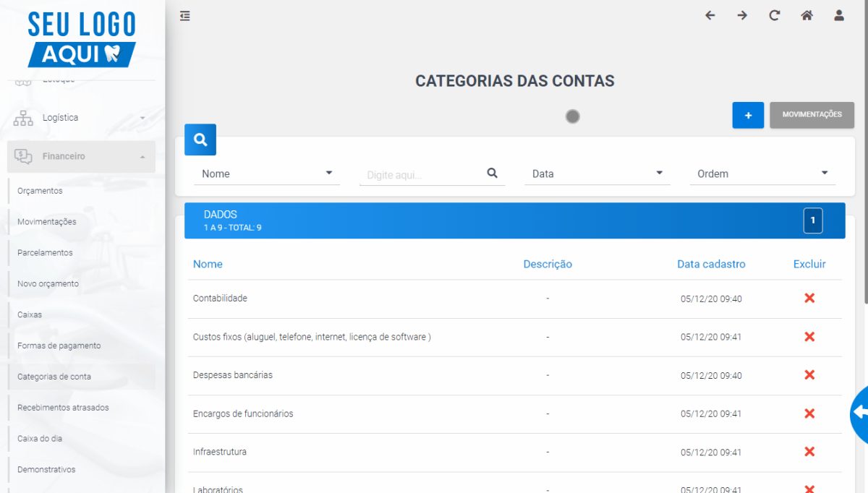Delete the Custos fixos category
Viewport: 868px width, 493px height.
[809, 337]
